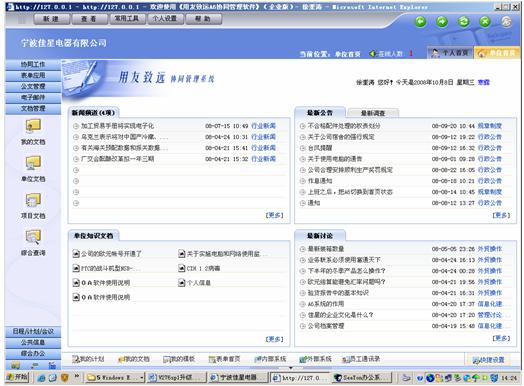Open 我的文档 icon in left sidebar
Viewport: 524px width, 386px height.
click(x=33, y=132)
